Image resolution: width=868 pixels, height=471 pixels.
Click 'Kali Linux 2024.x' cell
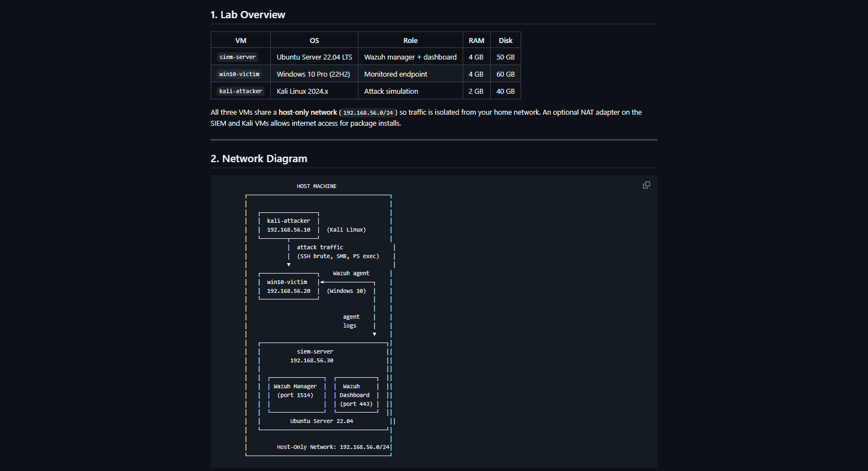pos(314,92)
